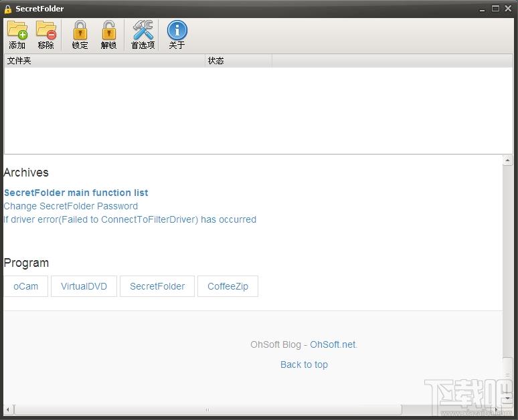
Task: Sort by the 状态 column header
Action: point(238,61)
